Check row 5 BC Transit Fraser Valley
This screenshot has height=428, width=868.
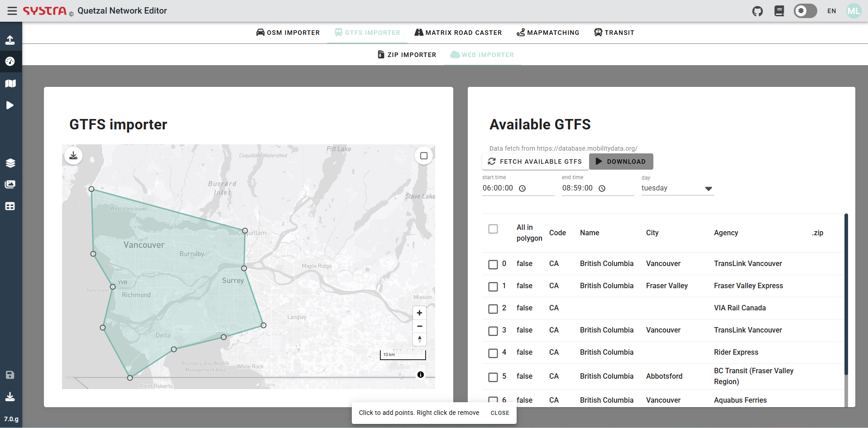(x=493, y=377)
